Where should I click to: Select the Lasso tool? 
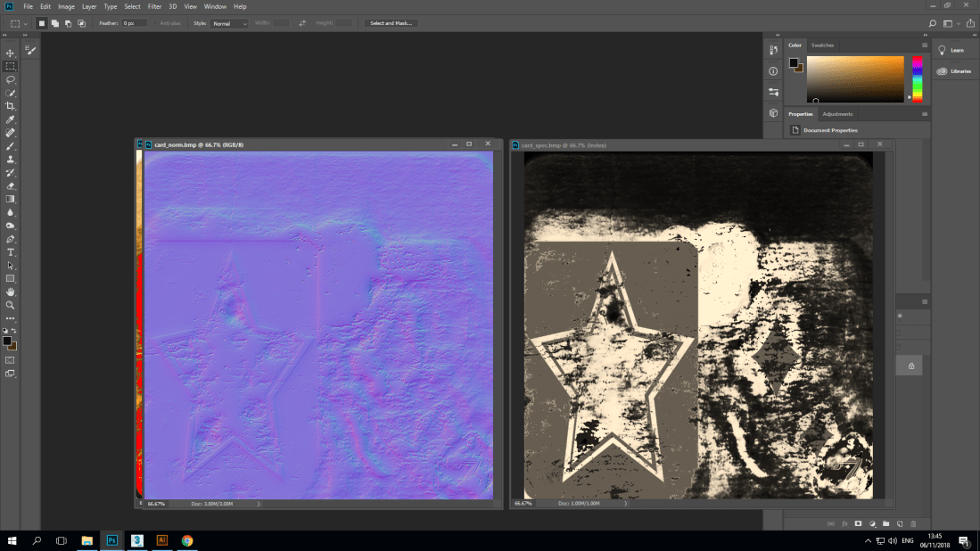click(11, 78)
